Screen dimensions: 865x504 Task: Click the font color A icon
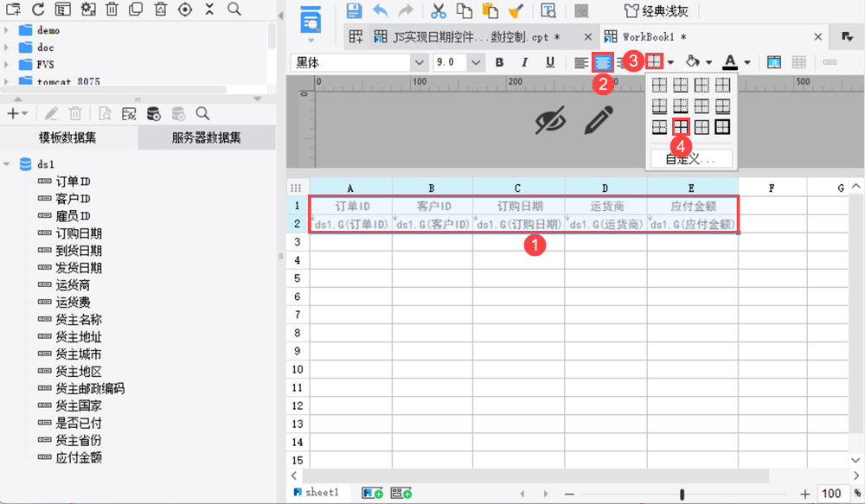coord(730,61)
